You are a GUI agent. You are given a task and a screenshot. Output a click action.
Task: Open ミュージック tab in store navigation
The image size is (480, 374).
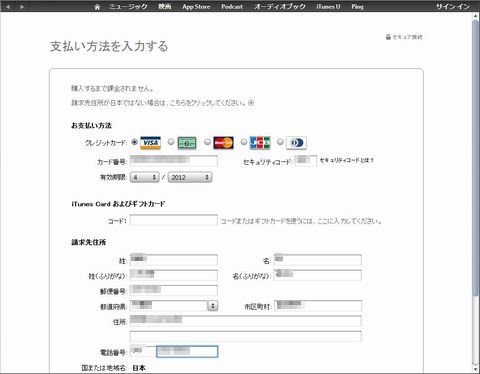(128, 7)
